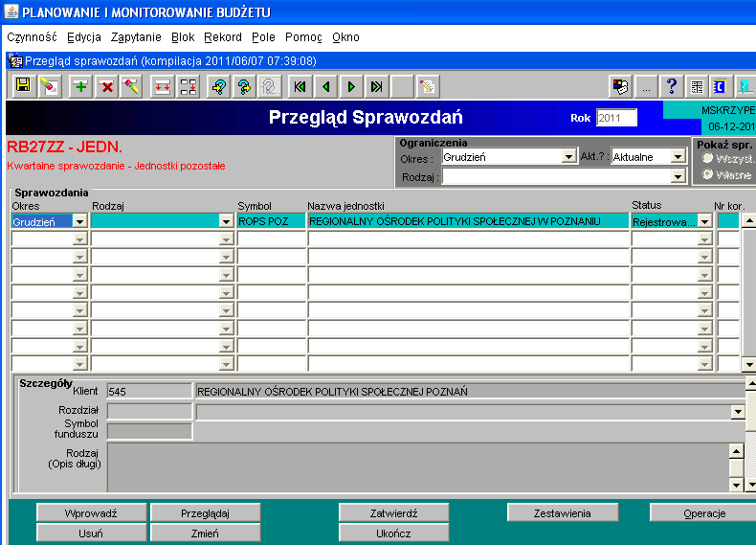Screen dimensions: 756x545
Task: Open the Zapytanie menu
Action: 136,37
